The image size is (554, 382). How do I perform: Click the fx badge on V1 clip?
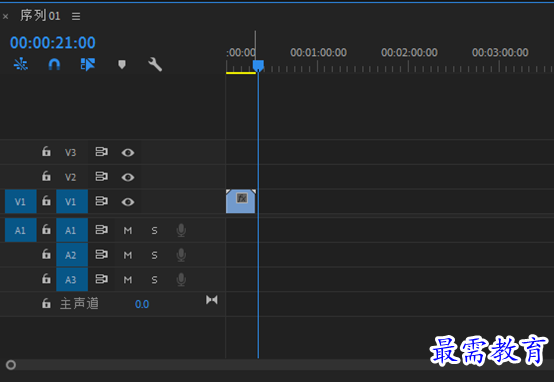point(242,198)
